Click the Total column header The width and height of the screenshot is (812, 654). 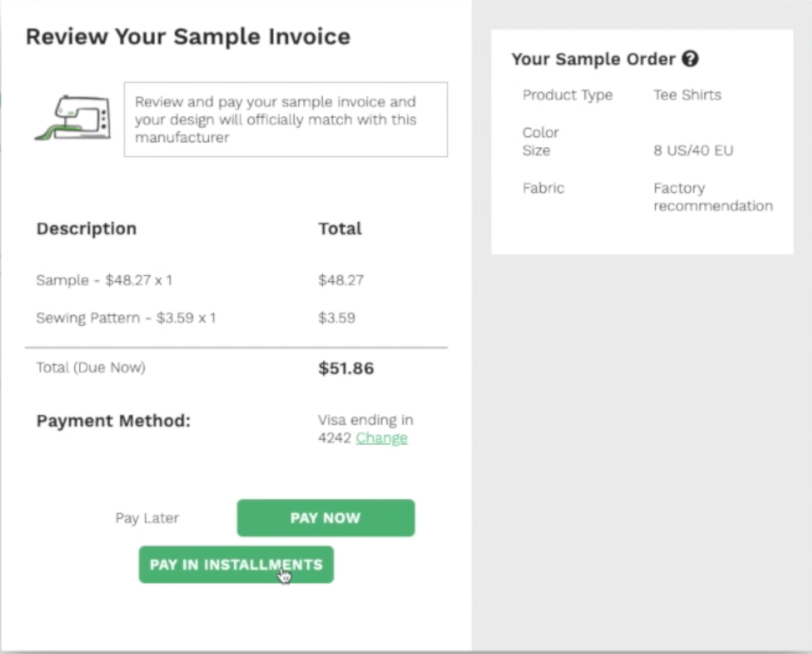click(340, 229)
